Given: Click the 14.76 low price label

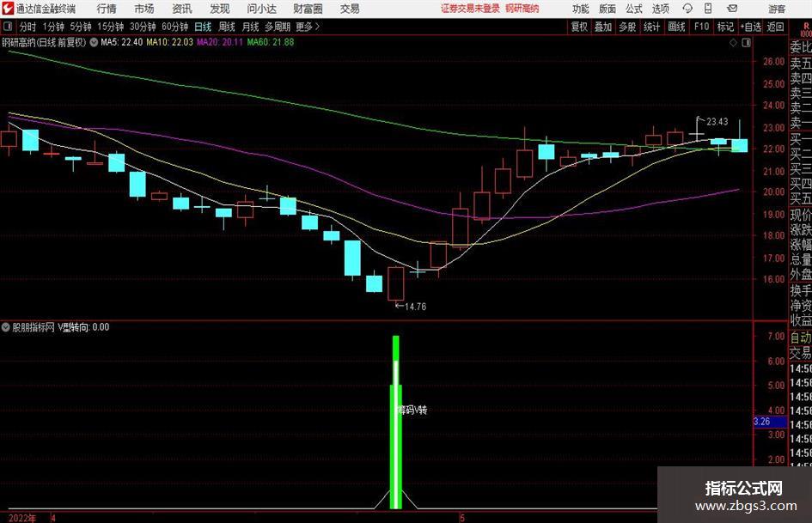Looking at the screenshot, I should click(415, 307).
